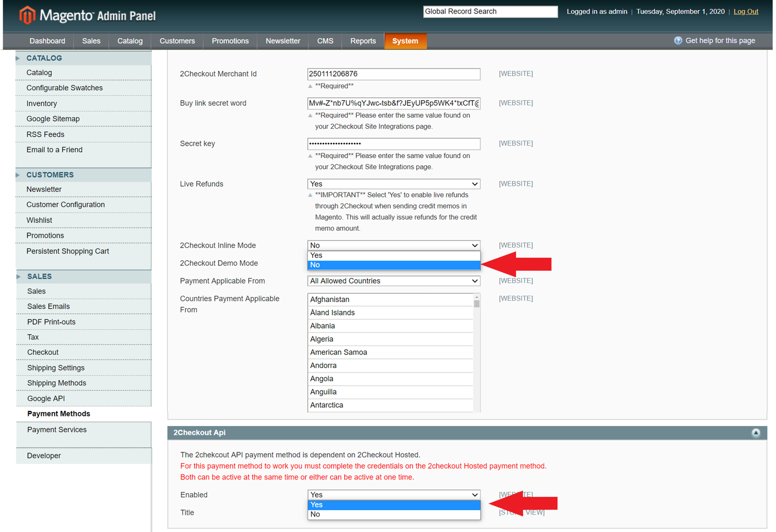This screenshot has width=776, height=532.
Task: Click the countries list scroll-up arrow
Action: point(477,297)
